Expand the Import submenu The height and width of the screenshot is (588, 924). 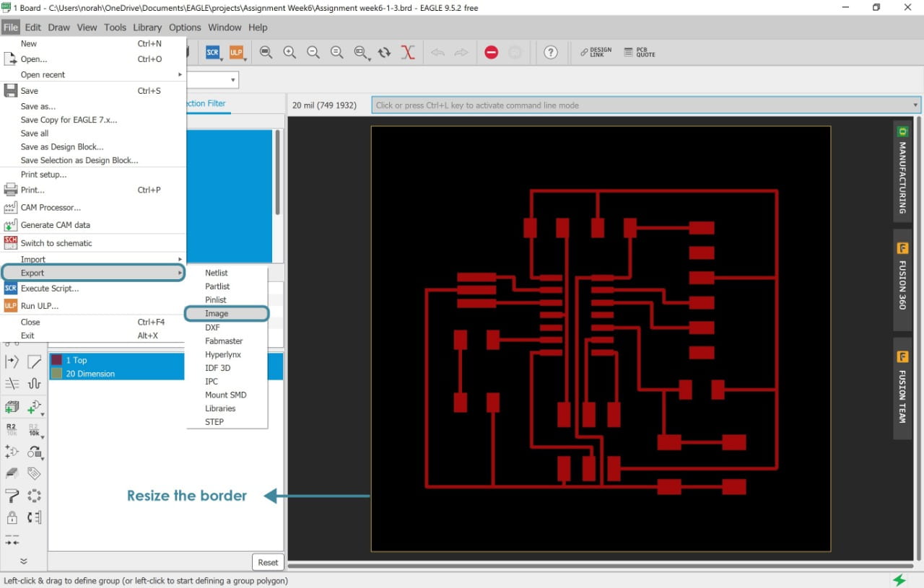[93, 259]
